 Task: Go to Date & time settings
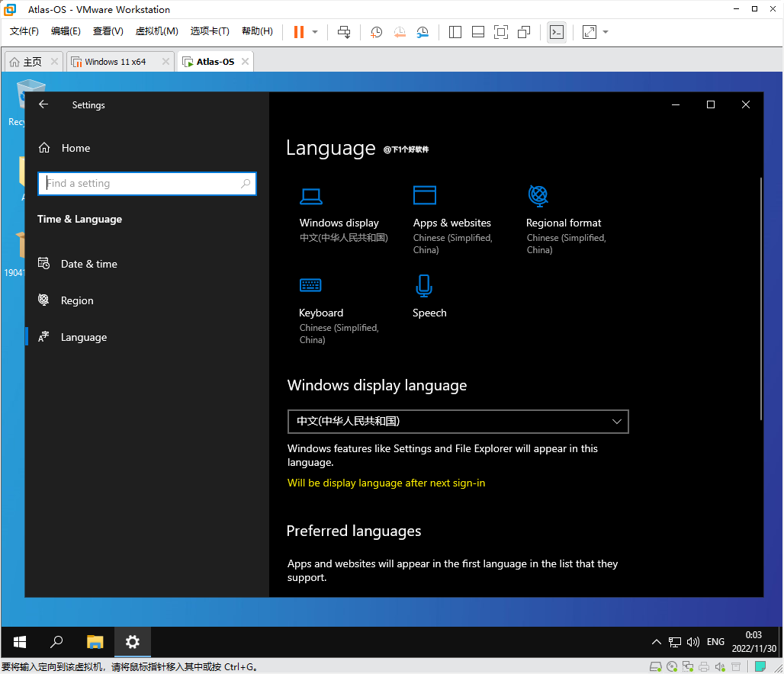[89, 264]
